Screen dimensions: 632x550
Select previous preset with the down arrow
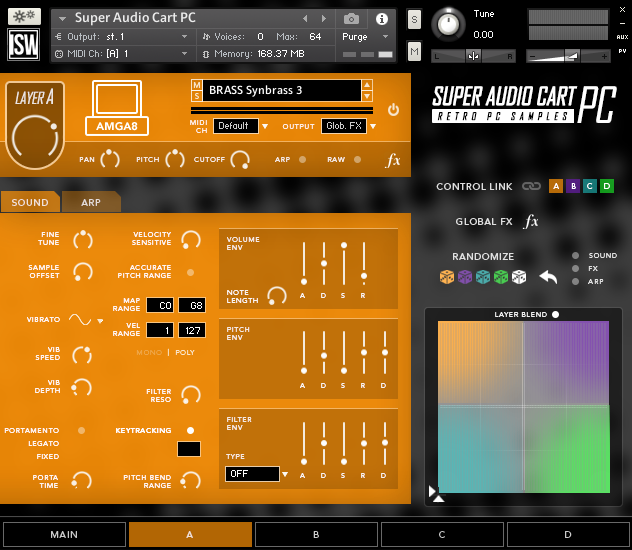(x=367, y=96)
